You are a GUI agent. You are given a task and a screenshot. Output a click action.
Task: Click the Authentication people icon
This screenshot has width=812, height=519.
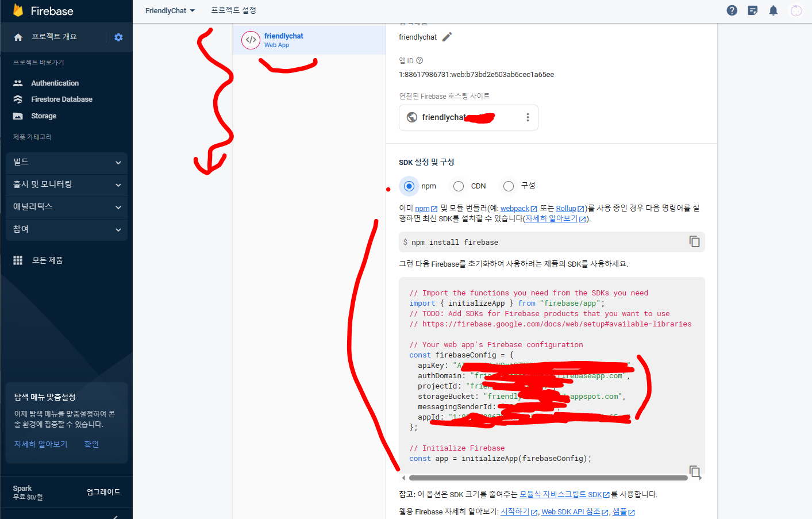[18, 83]
